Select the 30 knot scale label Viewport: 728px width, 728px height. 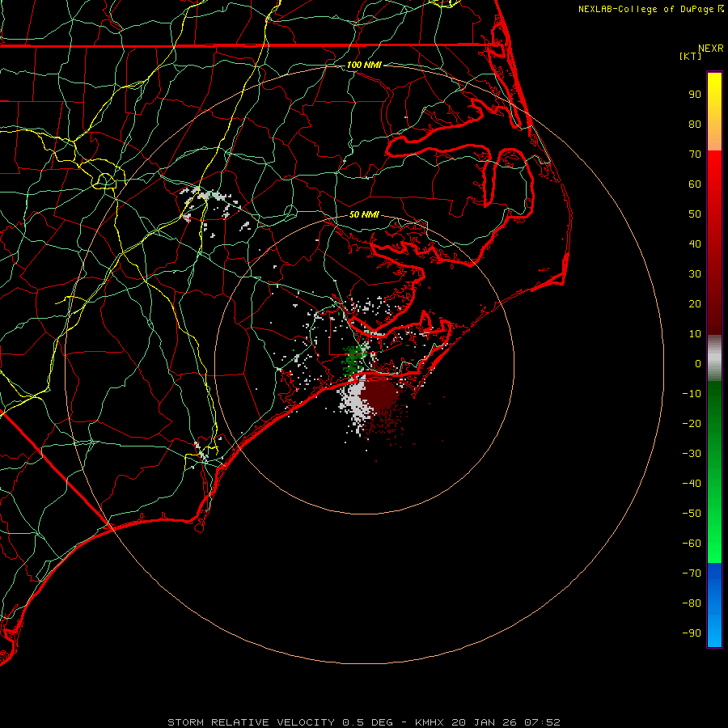(x=695, y=274)
